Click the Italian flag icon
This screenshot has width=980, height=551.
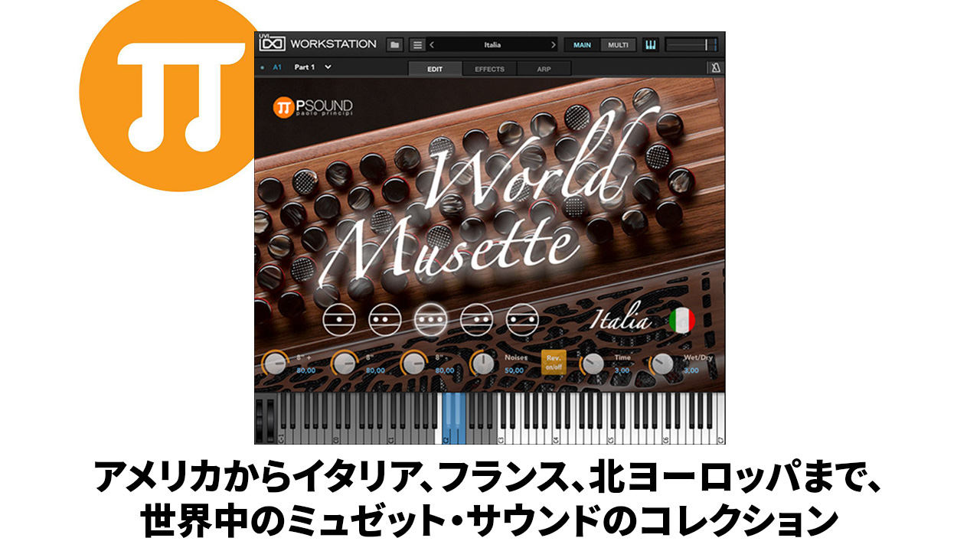(x=681, y=321)
